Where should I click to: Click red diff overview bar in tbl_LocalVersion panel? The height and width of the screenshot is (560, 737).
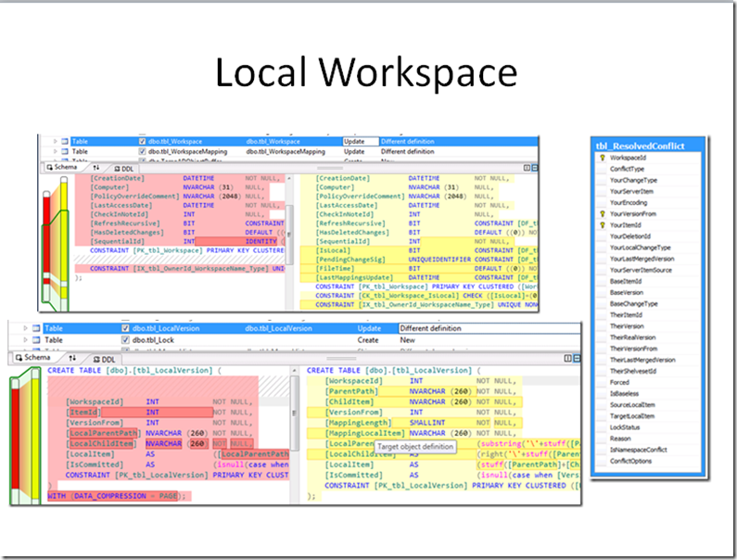pos(15,438)
